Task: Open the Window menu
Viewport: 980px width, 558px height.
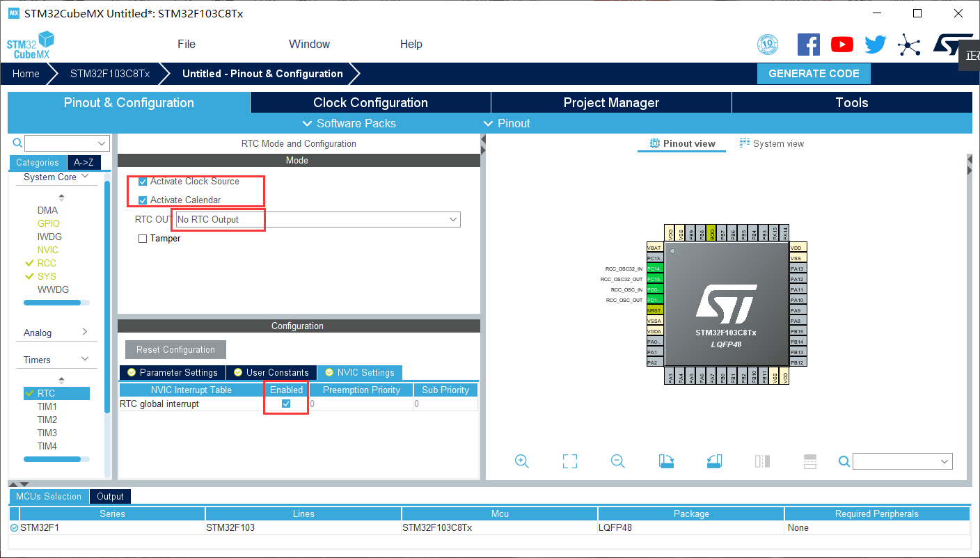Action: 308,44
